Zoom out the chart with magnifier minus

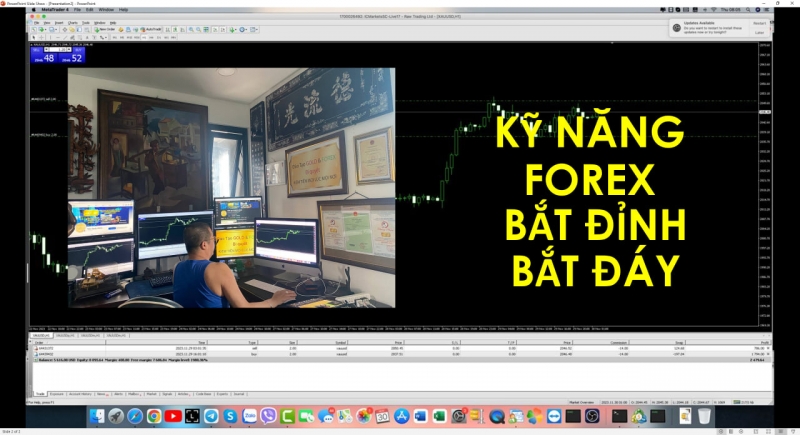(x=198, y=30)
